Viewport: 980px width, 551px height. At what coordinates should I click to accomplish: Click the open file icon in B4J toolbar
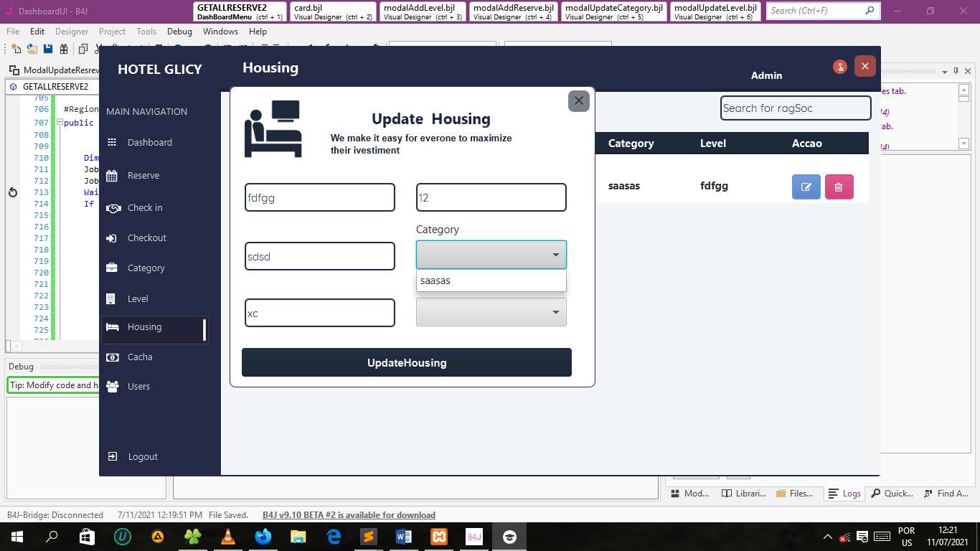pos(32,49)
